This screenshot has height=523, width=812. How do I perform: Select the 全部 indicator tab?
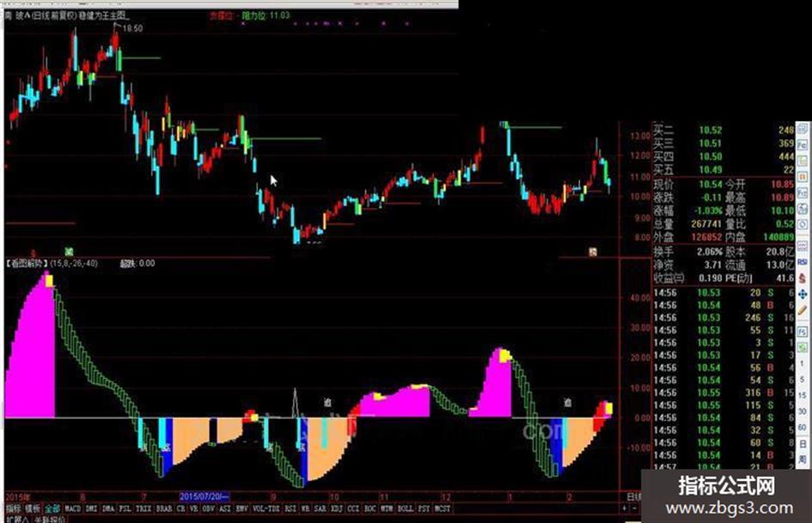click(x=52, y=509)
